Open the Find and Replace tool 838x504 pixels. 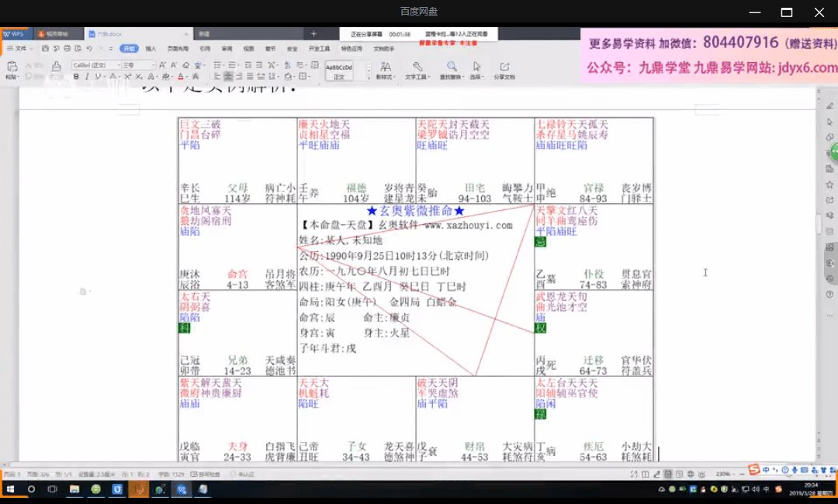click(451, 69)
